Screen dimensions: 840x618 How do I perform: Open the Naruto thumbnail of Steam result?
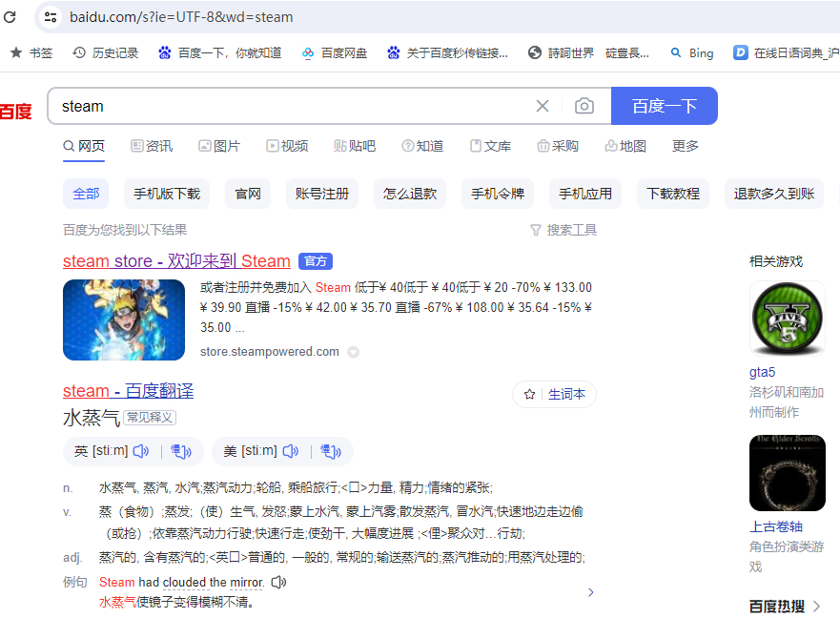tap(124, 320)
